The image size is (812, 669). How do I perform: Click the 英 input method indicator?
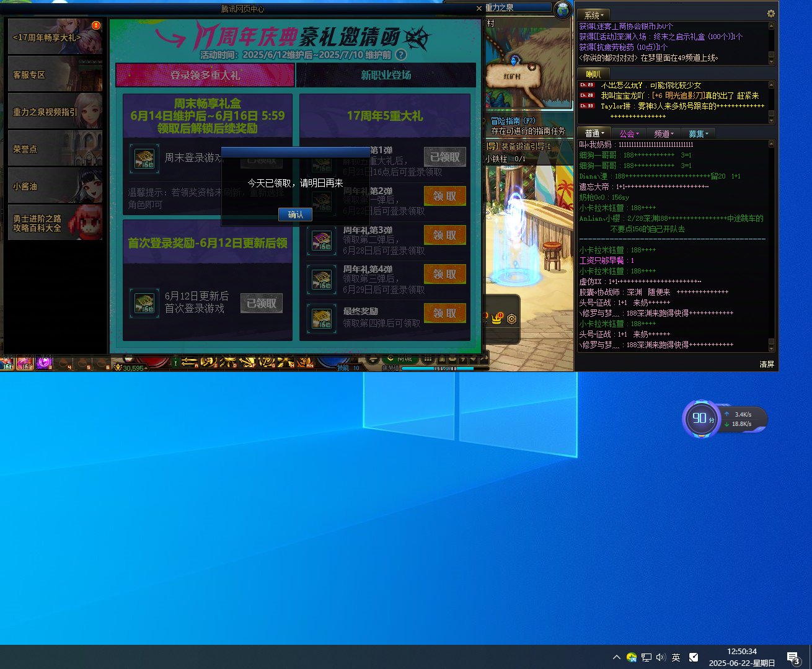coord(676,657)
